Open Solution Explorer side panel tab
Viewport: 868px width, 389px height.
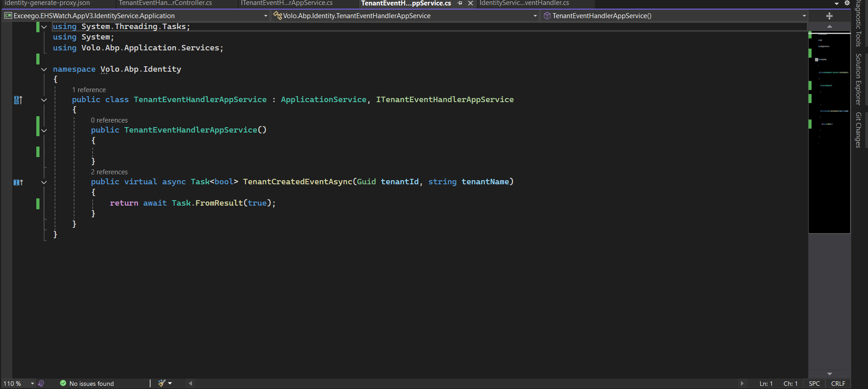(858, 79)
